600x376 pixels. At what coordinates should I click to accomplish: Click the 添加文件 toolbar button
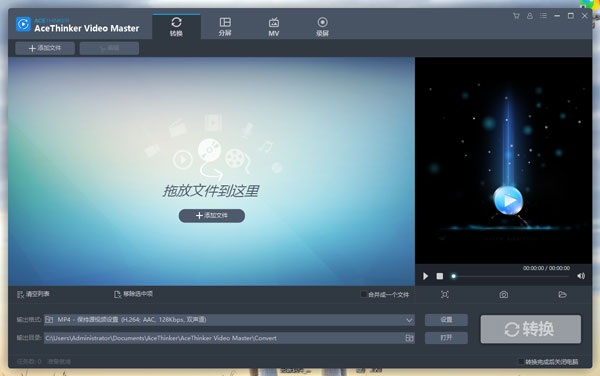coord(45,48)
